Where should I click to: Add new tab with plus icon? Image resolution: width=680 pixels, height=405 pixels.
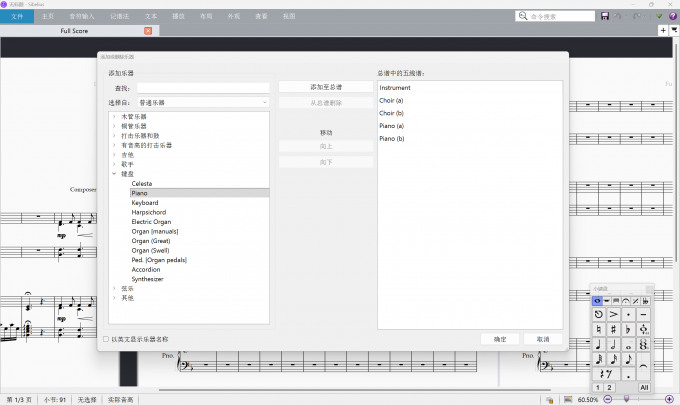(663, 31)
